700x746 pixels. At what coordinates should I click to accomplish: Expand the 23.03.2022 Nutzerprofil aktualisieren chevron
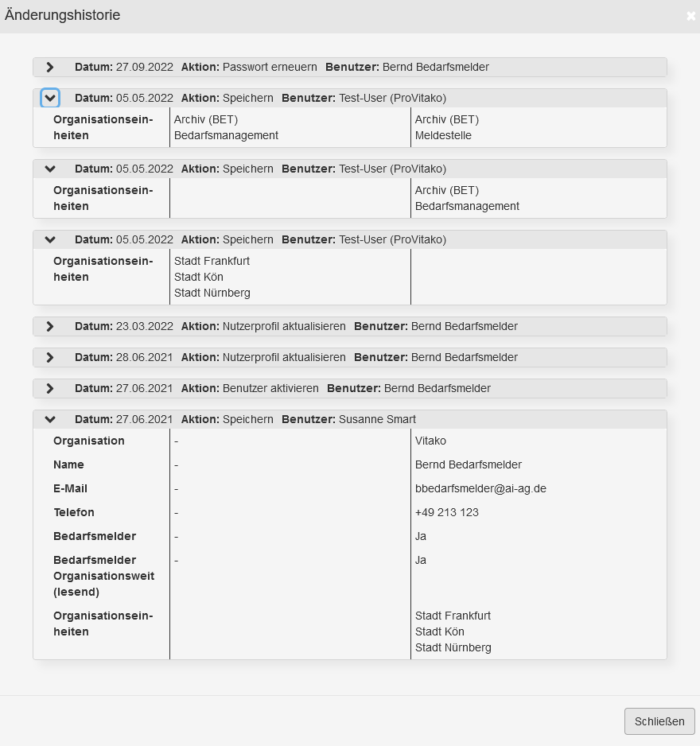(x=50, y=327)
